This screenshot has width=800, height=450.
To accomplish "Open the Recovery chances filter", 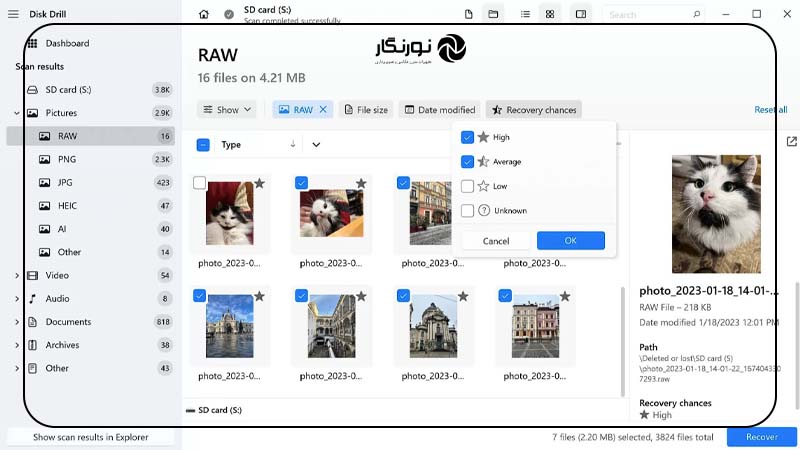I will coord(534,110).
